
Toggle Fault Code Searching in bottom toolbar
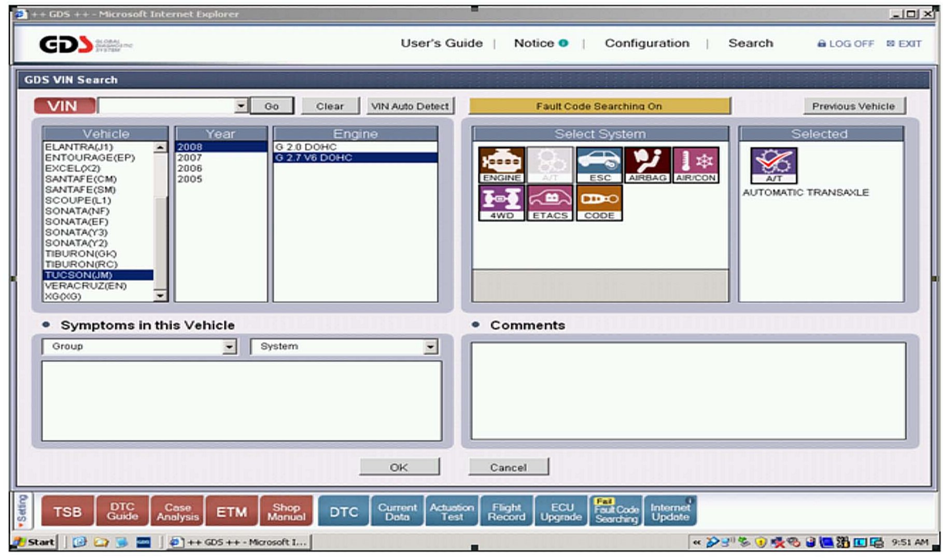pyautogui.click(x=616, y=511)
